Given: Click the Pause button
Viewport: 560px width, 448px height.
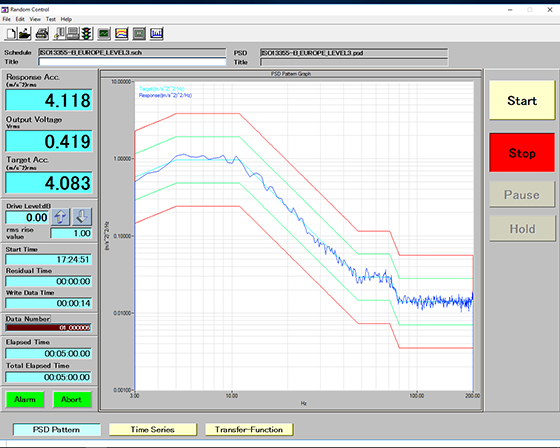Looking at the screenshot, I should (522, 195).
